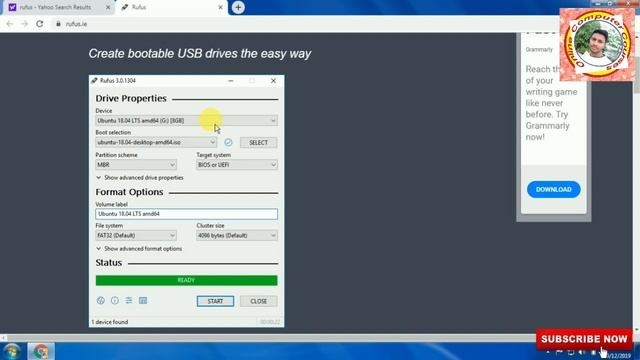The height and width of the screenshot is (360, 640).
Task: Click the 'Format Options' heading
Action: (129, 192)
